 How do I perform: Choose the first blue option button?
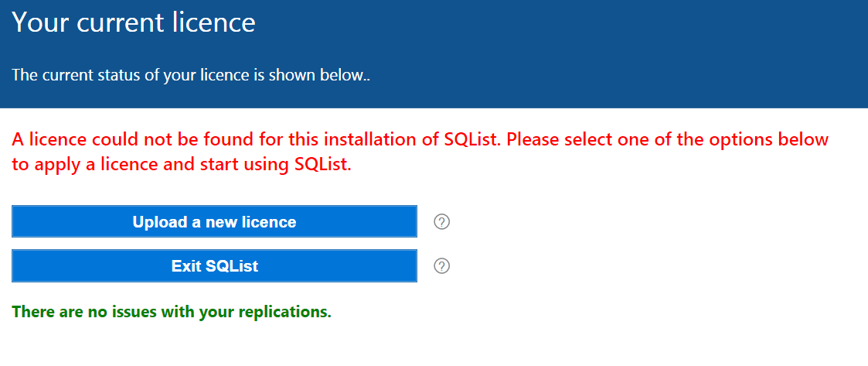[x=214, y=222]
